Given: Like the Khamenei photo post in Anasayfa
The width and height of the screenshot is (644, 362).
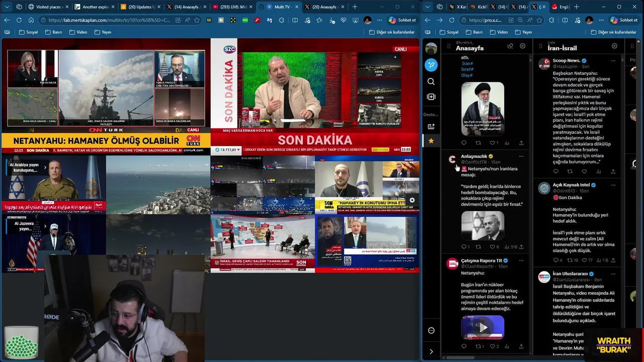Looking at the screenshot, I should pos(494,143).
